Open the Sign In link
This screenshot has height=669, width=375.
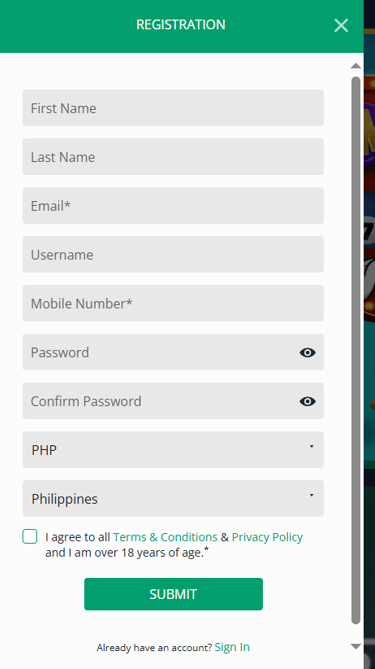tap(232, 647)
